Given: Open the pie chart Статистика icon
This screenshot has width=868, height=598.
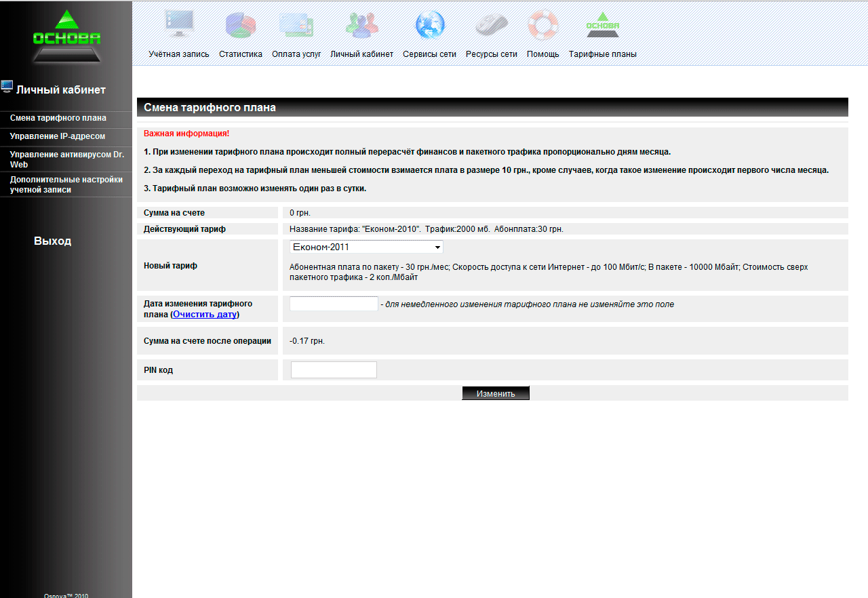Looking at the screenshot, I should pyautogui.click(x=240, y=26).
